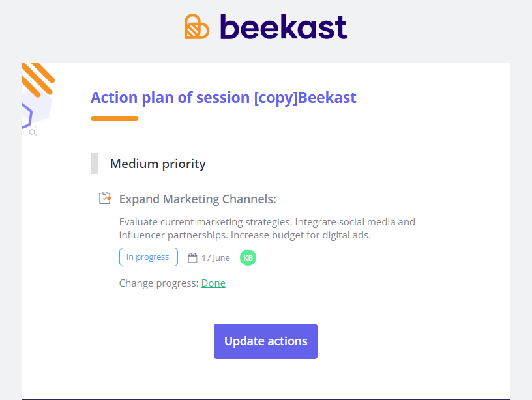
Task: Click the Beekast heart logo icon
Action: [197, 27]
